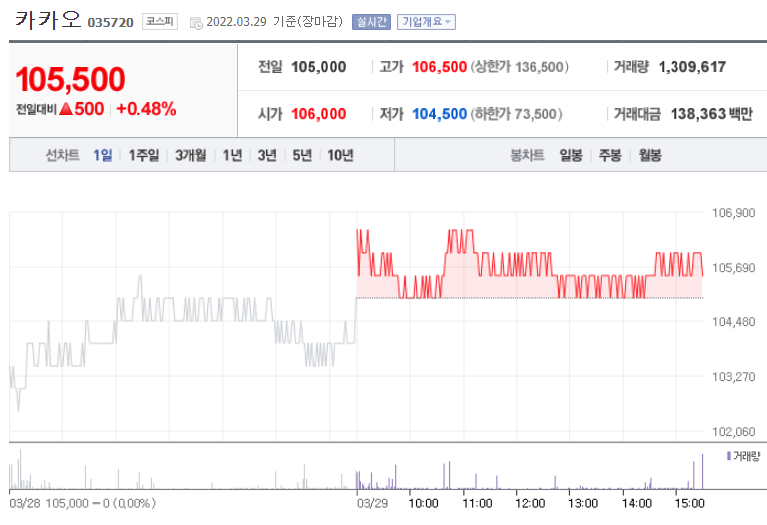Image resolution: width=767 pixels, height=525 pixels.
Task: Select the 10년 line chart tab
Action: pyautogui.click(x=340, y=156)
